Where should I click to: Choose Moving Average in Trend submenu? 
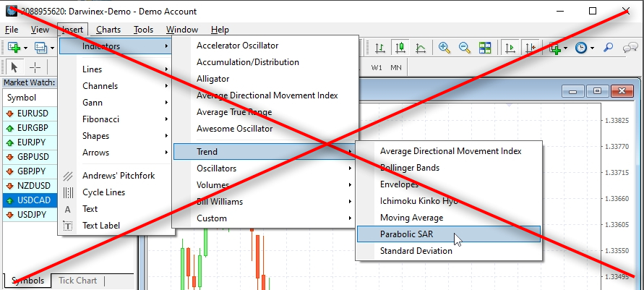449,218
